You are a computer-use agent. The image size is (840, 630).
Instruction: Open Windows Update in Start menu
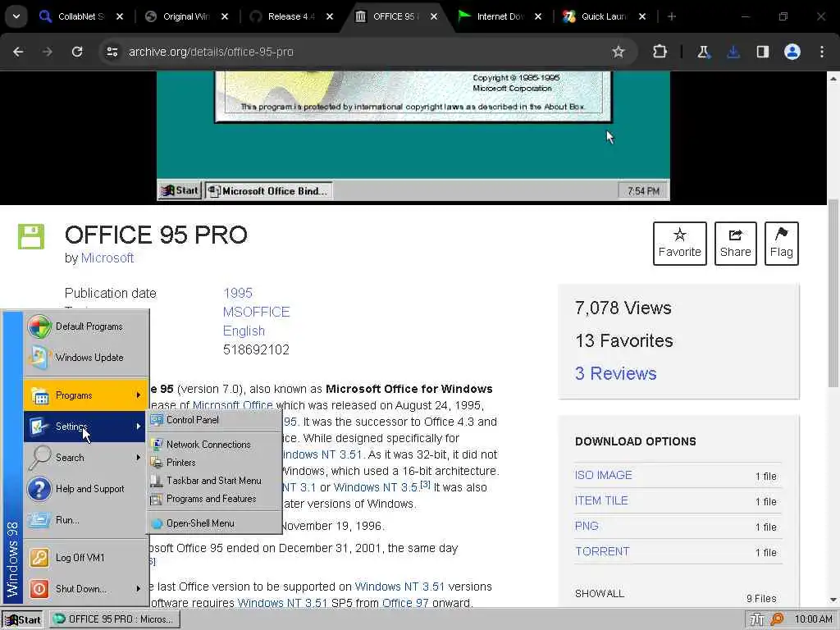pos(85,358)
